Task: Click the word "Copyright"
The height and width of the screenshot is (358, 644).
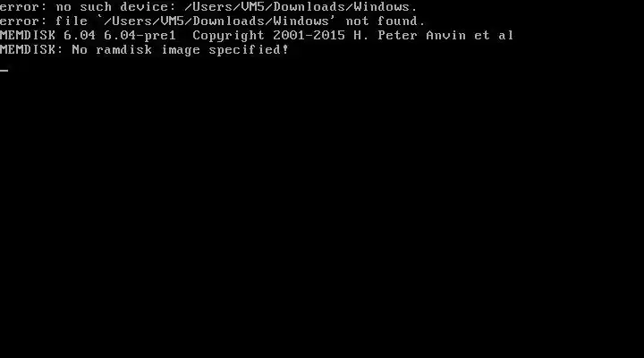Action: tap(228, 36)
